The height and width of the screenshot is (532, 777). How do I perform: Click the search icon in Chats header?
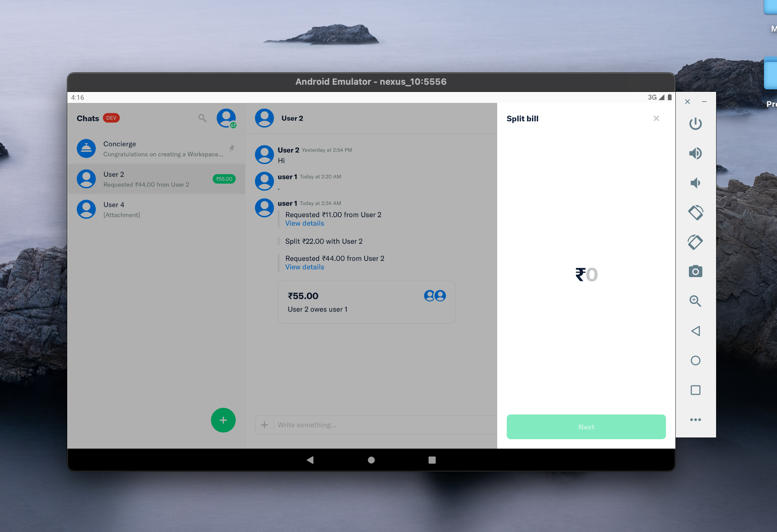pos(202,118)
